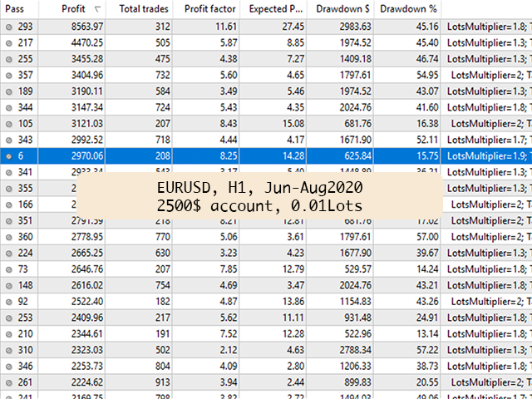
Task: Click profit factor 7.85 cell
Action: pos(229,269)
